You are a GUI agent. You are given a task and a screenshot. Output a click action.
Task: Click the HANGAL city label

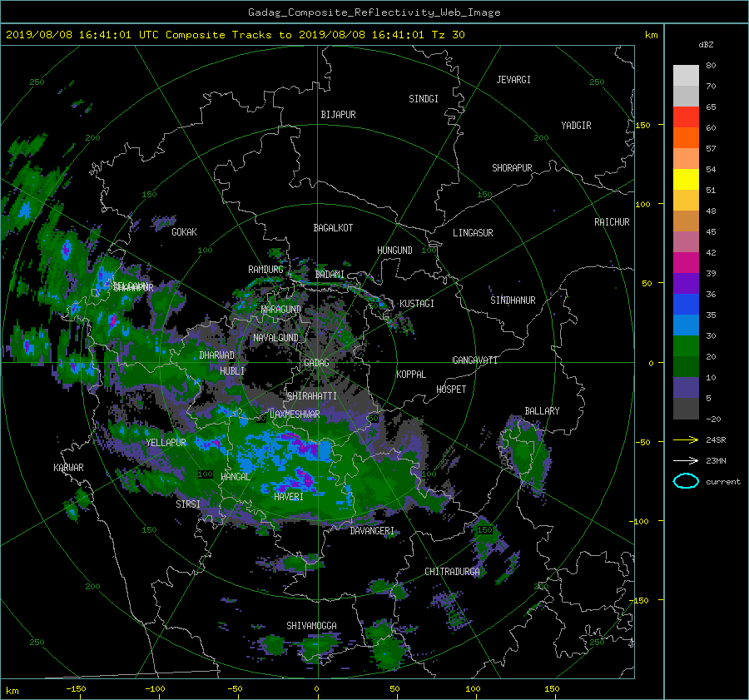pos(236,477)
